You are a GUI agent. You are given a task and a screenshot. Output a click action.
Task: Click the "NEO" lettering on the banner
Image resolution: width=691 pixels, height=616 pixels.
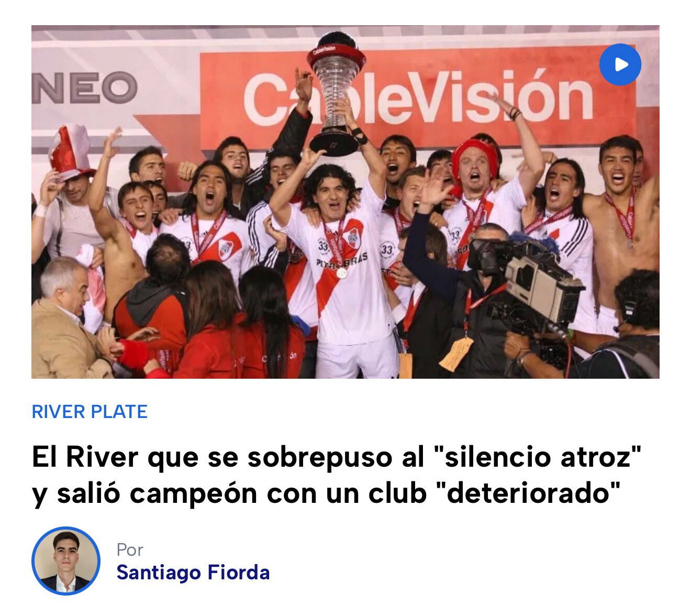click(x=85, y=87)
